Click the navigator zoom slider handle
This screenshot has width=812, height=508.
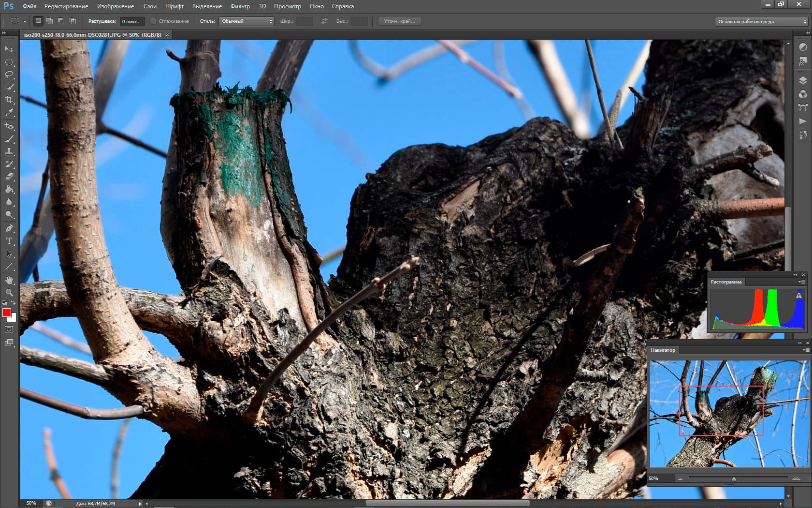734,479
